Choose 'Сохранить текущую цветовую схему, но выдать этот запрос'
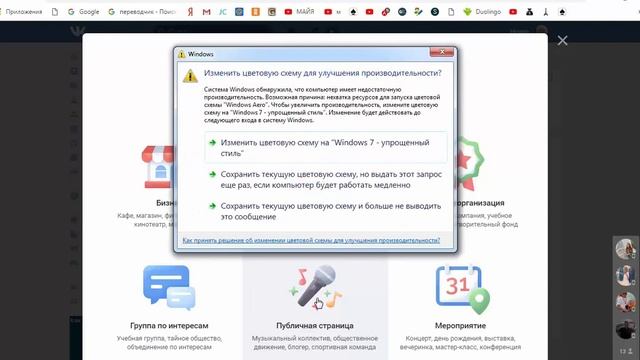 326,179
